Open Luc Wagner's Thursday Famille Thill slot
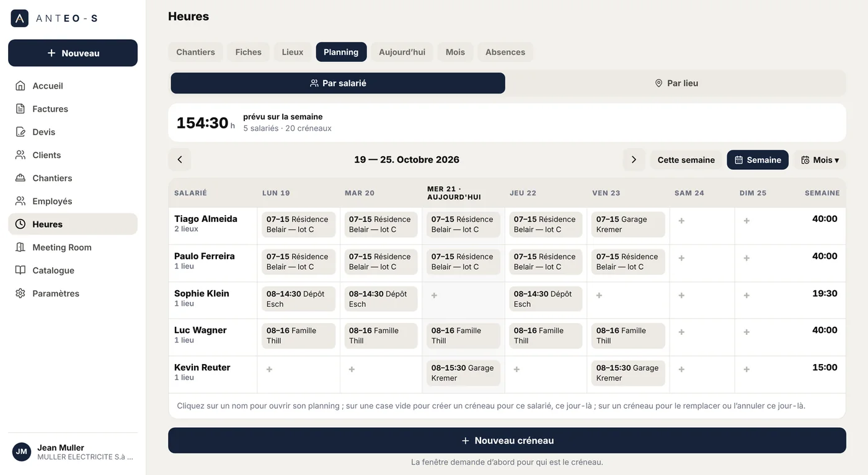Viewport: 868px width, 475px height. 546,335
